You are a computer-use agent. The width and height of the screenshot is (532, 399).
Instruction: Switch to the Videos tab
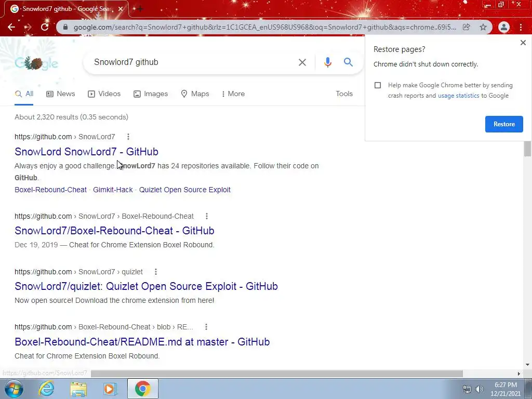104,94
